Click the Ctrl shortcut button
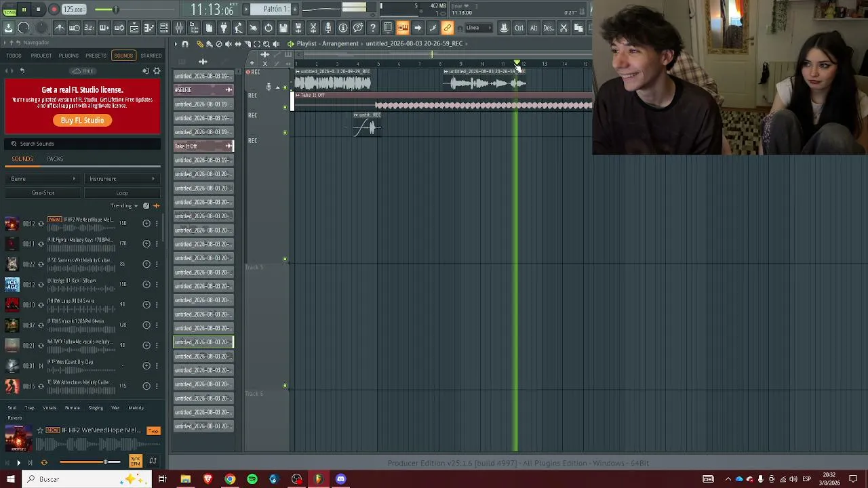Screen dimensions: 868x488 click(x=519, y=28)
